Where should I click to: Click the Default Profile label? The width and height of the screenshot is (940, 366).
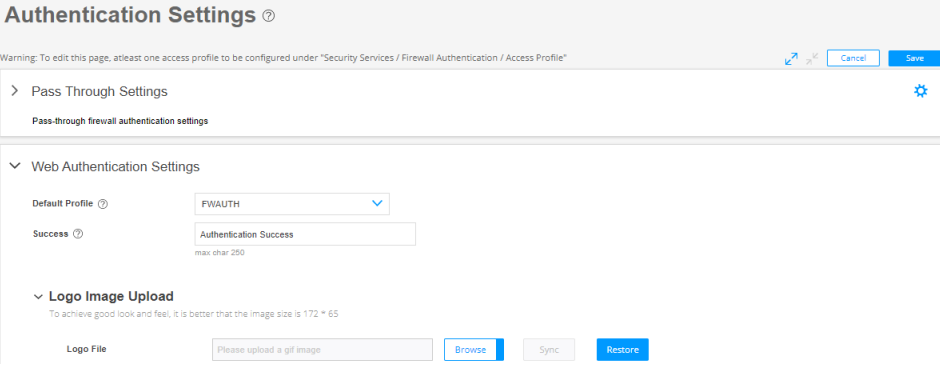pyautogui.click(x=62, y=204)
